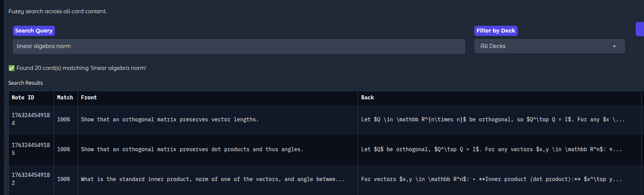The width and height of the screenshot is (644, 195).
Task: Click back text of the vector lengths card
Action: (x=493, y=119)
